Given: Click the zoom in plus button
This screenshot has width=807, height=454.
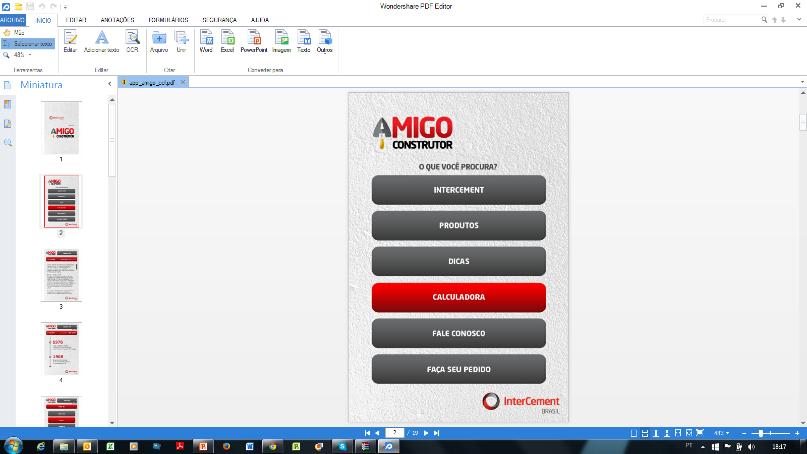Looking at the screenshot, I should [797, 433].
